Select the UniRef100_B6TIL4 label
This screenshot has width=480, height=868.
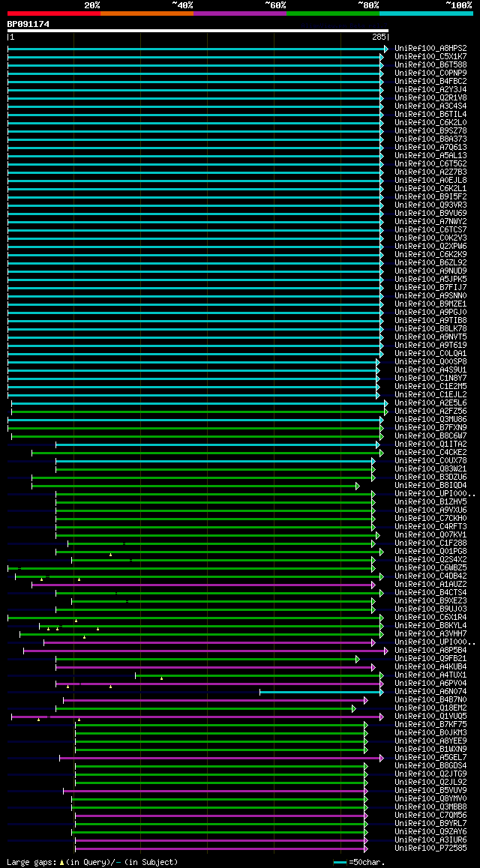coord(430,115)
